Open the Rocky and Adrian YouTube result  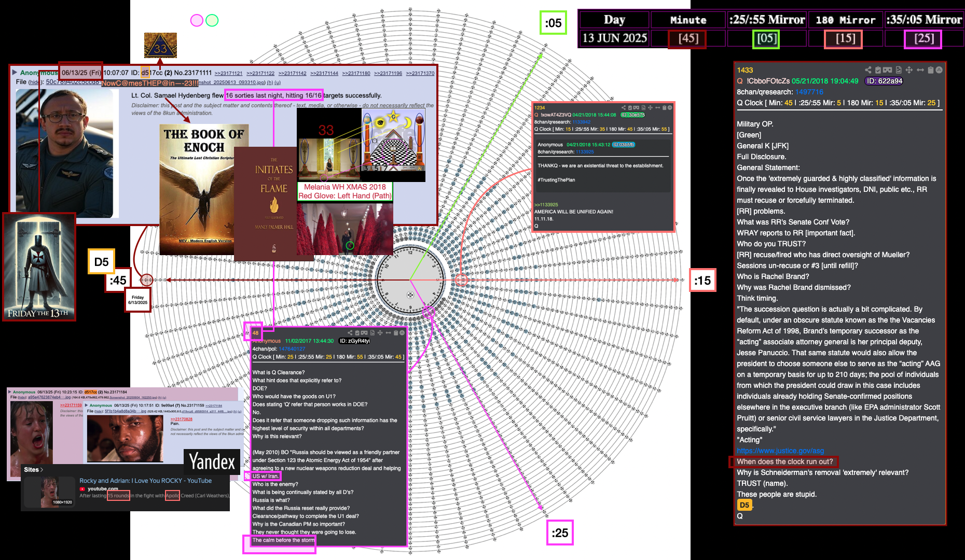point(145,481)
